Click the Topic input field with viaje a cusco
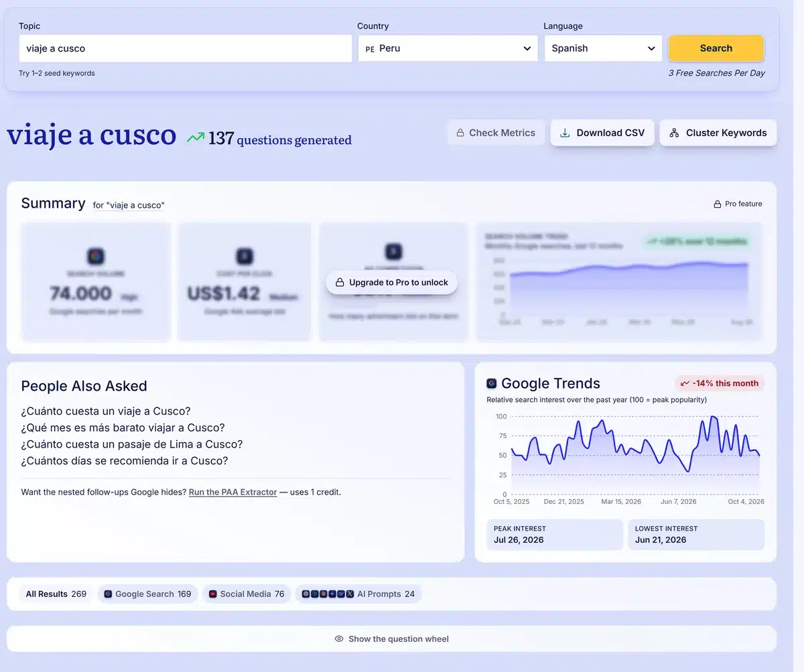 (186, 48)
